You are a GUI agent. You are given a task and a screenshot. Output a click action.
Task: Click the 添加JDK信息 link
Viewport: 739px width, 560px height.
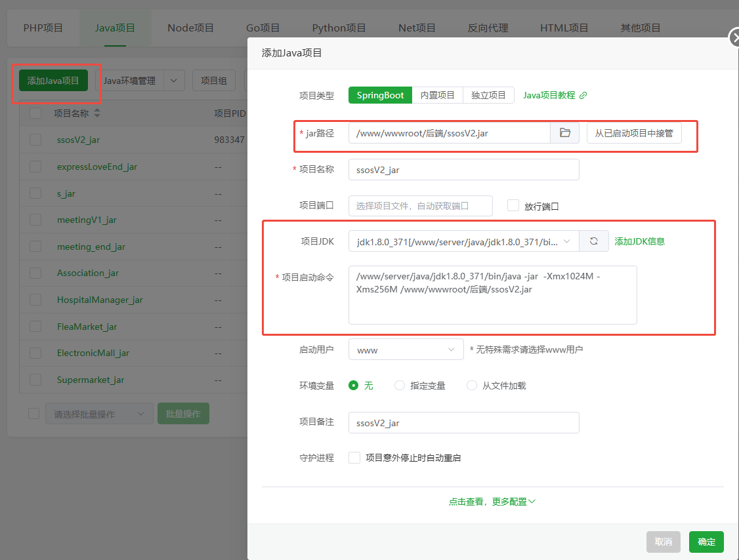click(x=639, y=241)
